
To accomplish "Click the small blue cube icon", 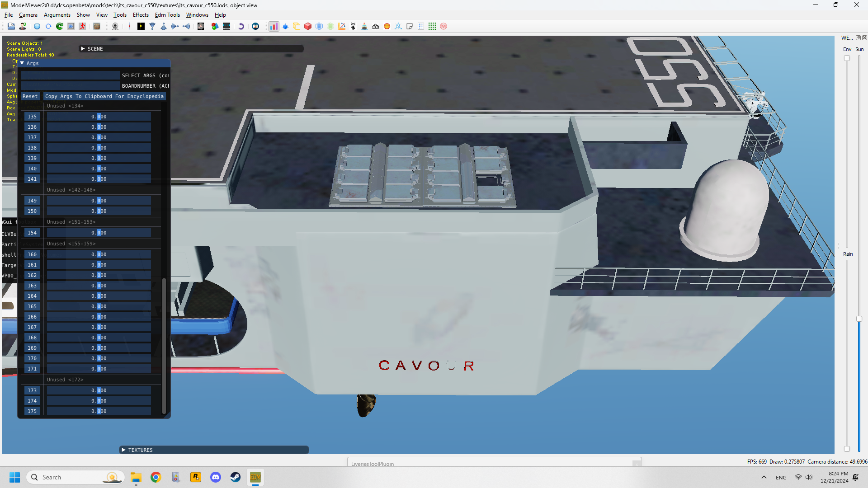I will (x=285, y=26).
